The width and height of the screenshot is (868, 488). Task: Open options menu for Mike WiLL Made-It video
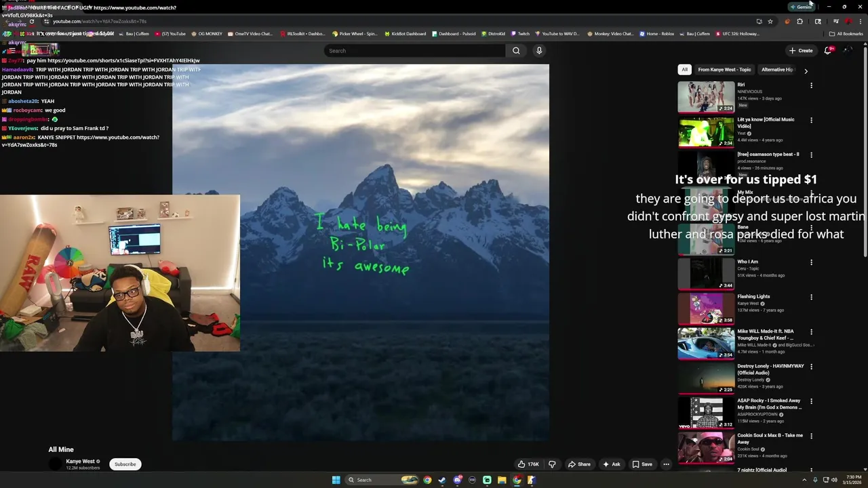click(811, 332)
